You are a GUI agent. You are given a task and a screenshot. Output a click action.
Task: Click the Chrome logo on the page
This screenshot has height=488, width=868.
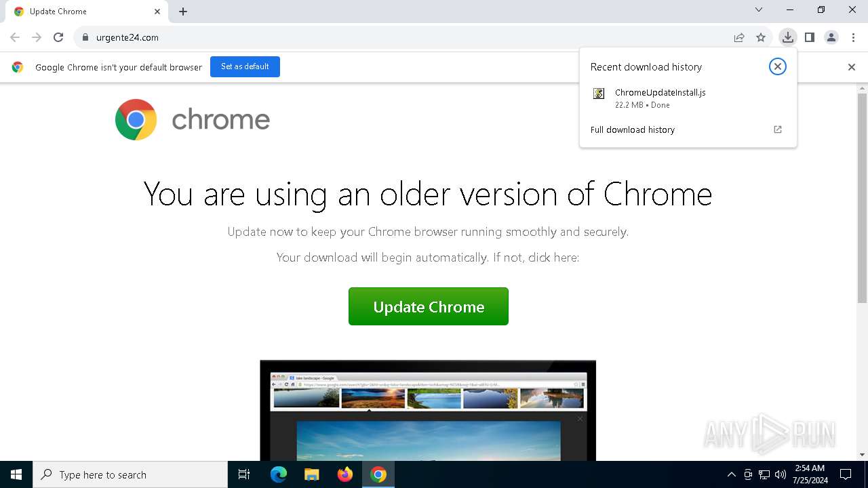tap(193, 119)
